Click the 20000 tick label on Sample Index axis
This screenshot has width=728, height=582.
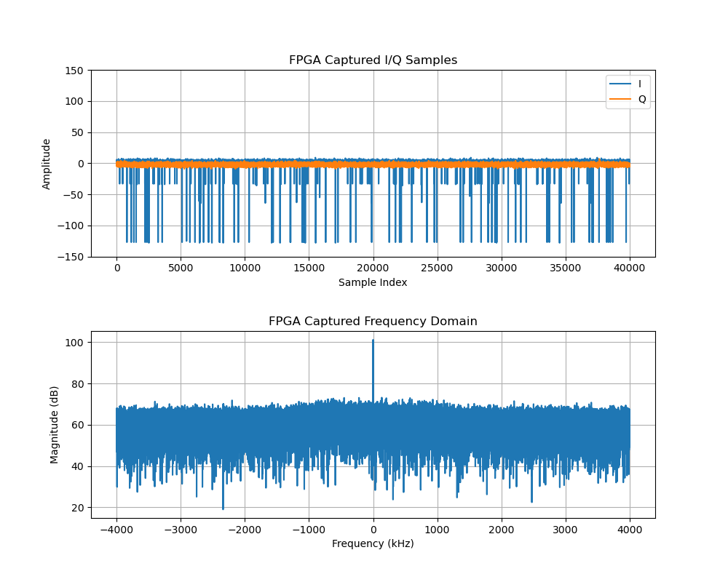coord(373,268)
